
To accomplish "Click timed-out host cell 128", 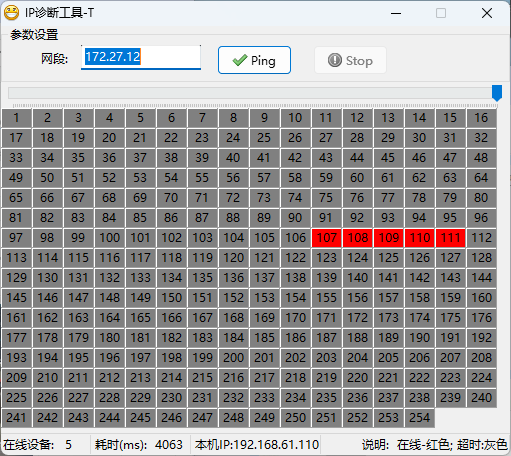I will tap(481, 258).
